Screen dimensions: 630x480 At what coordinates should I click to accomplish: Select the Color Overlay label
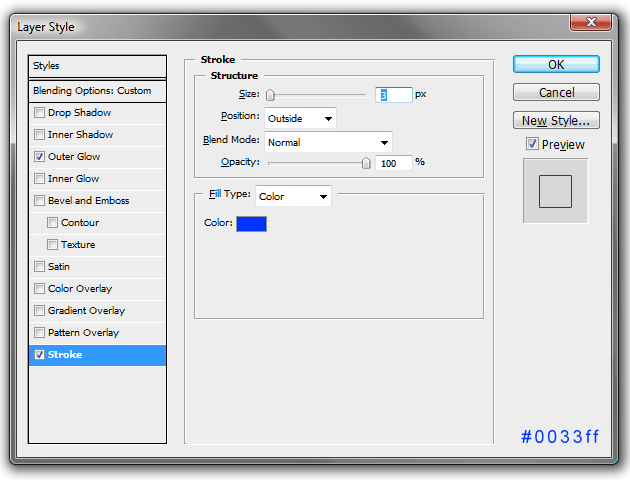[x=80, y=289]
